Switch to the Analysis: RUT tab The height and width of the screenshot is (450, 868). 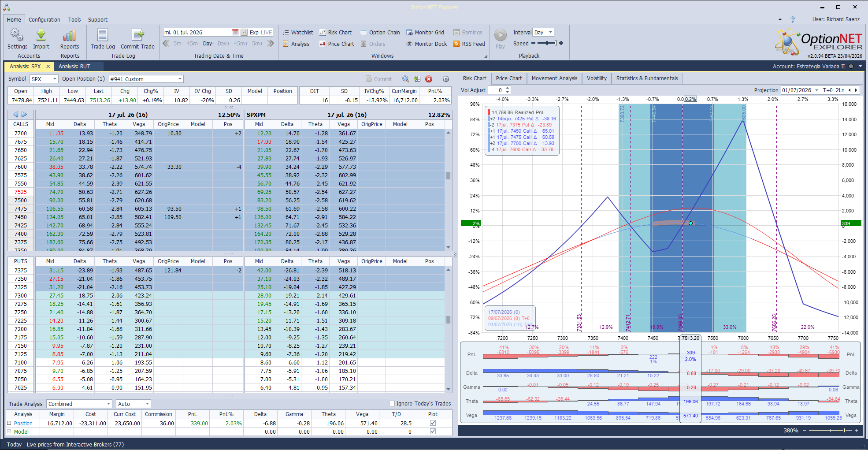pos(74,67)
